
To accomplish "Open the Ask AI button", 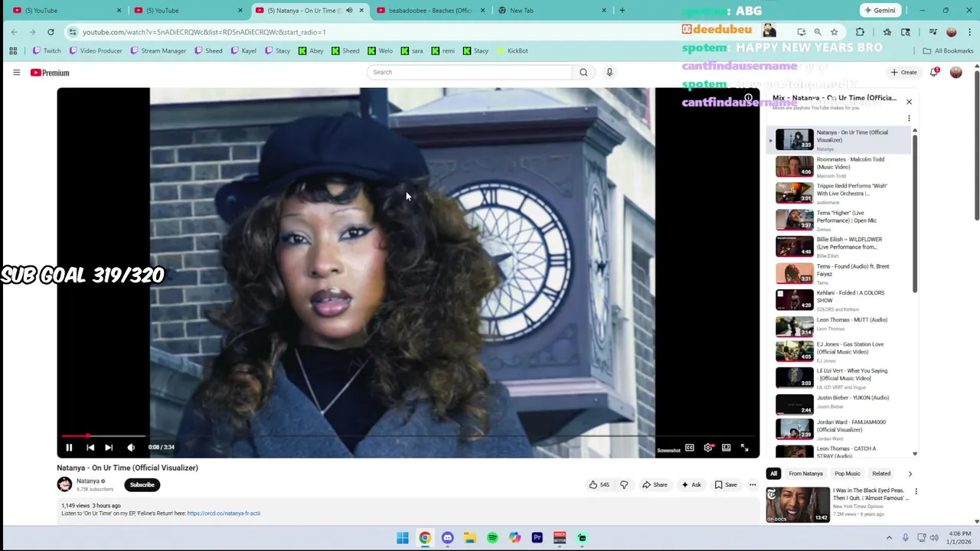I will (x=691, y=484).
